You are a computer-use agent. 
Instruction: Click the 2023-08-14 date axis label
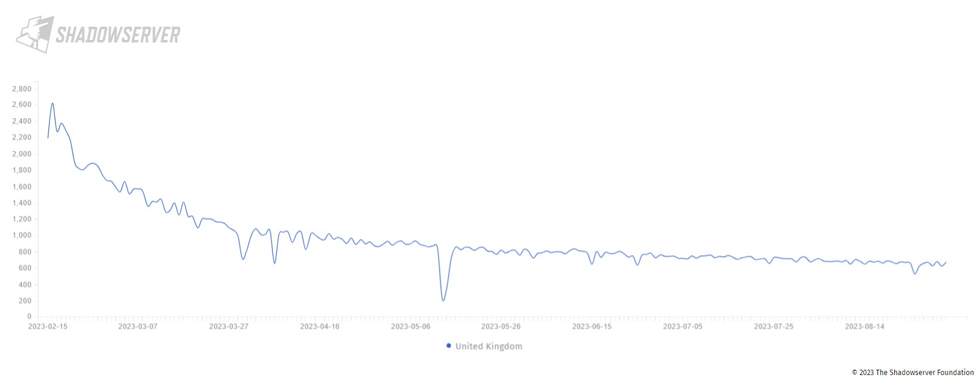pyautogui.click(x=864, y=327)
